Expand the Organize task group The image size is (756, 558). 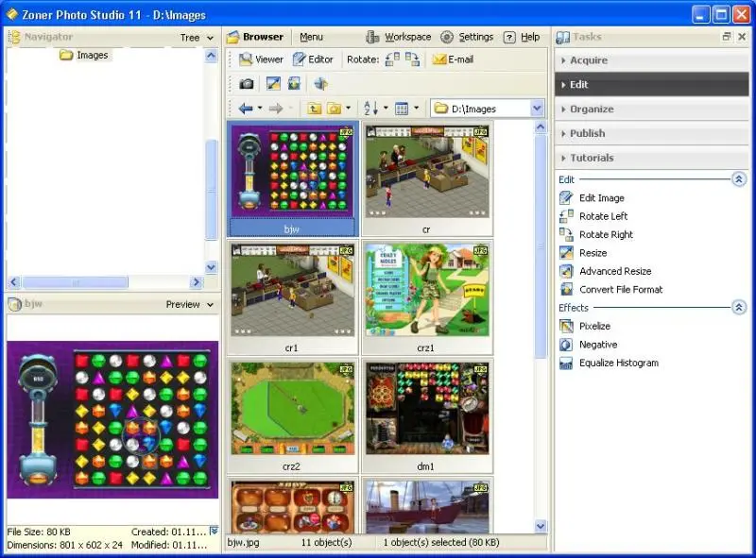(652, 109)
